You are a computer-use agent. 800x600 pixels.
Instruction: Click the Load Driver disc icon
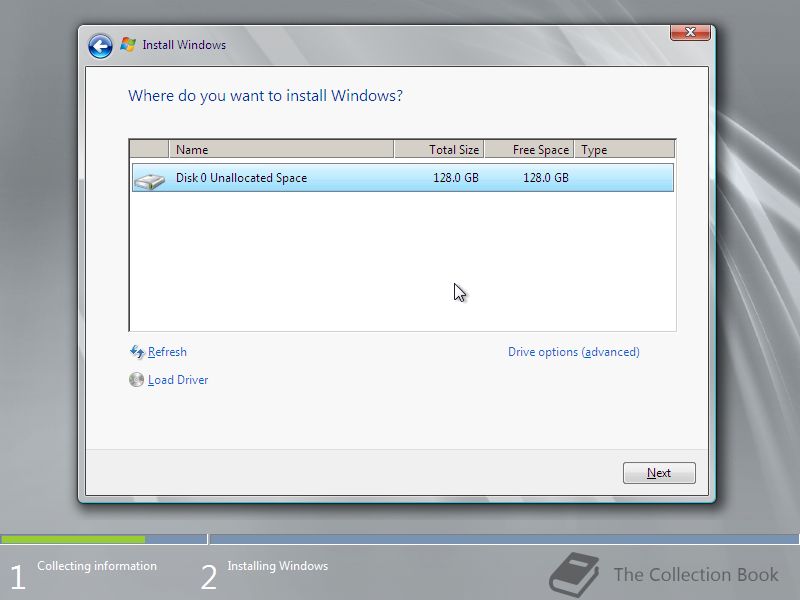pyautogui.click(x=136, y=380)
